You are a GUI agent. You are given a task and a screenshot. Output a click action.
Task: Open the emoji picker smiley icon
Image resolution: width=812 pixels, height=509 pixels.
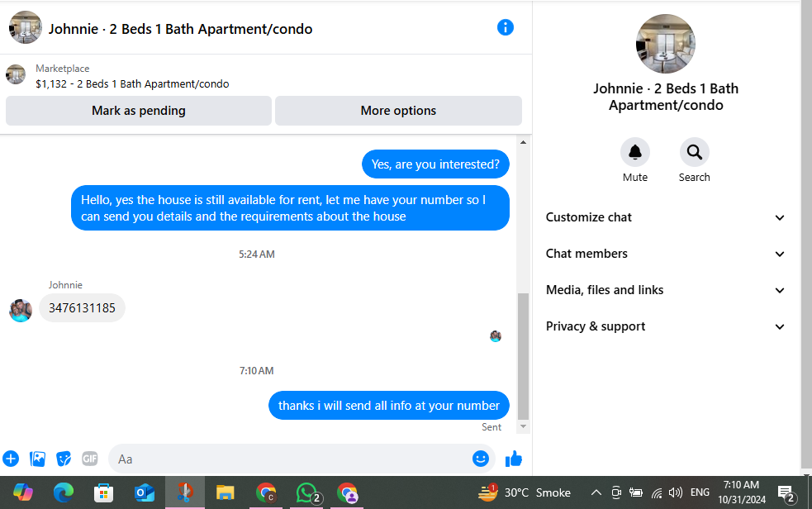point(480,459)
